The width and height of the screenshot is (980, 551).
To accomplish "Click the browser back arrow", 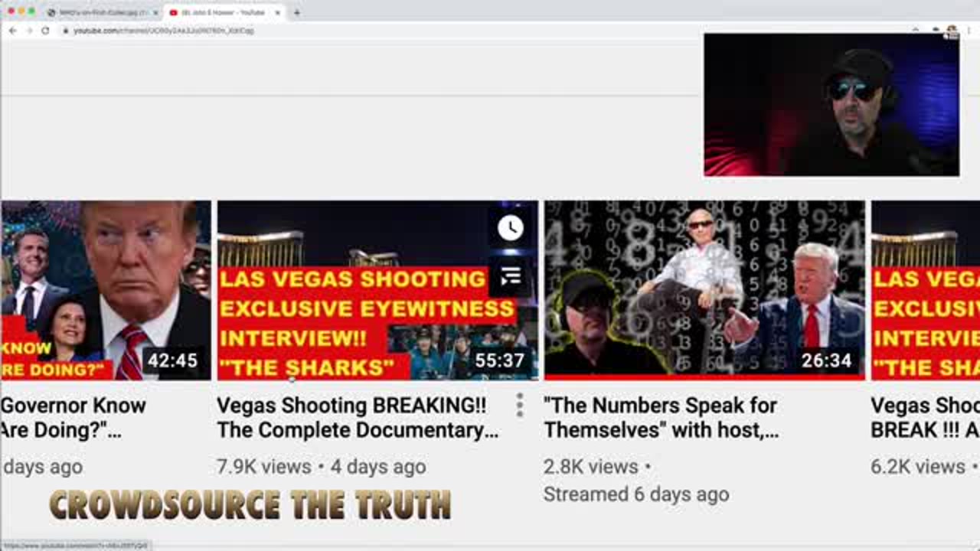I will click(x=12, y=31).
